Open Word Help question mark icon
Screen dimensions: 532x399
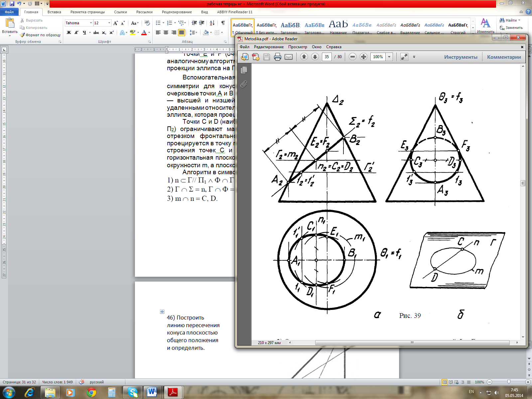coord(528,12)
